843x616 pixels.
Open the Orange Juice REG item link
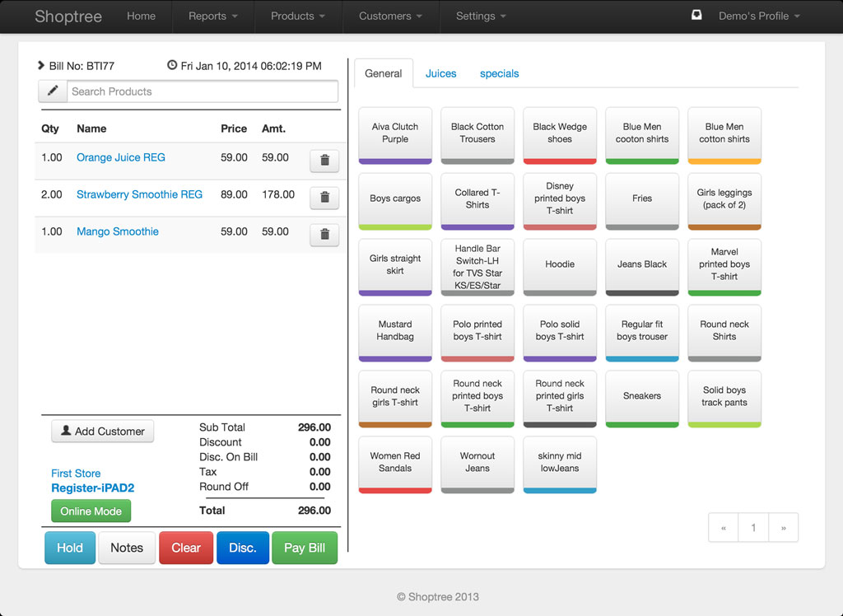(121, 157)
